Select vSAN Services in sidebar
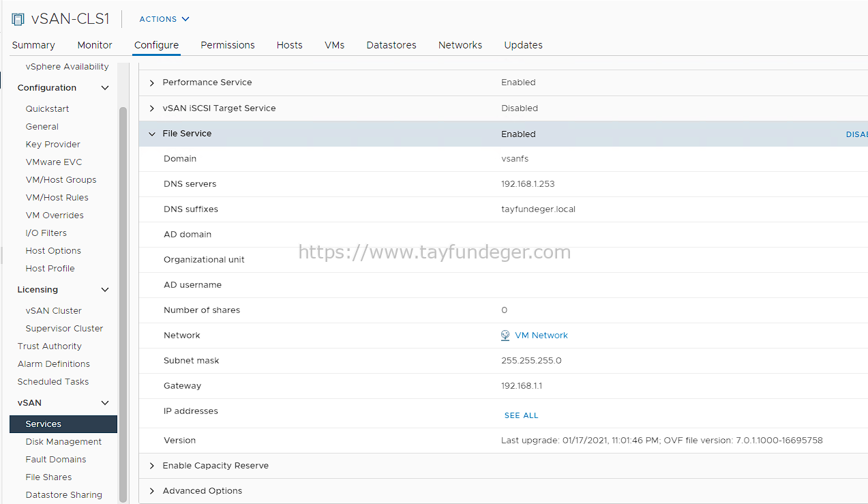 click(63, 424)
